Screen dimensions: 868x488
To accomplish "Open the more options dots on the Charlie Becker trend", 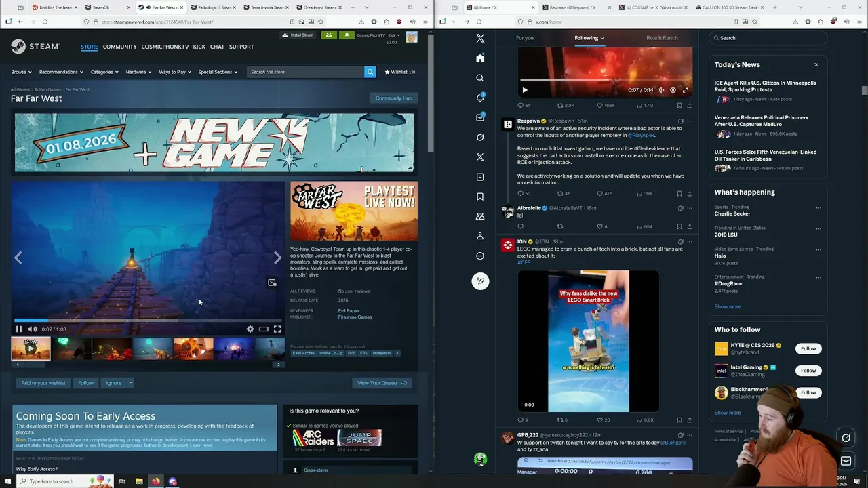I will (x=818, y=208).
